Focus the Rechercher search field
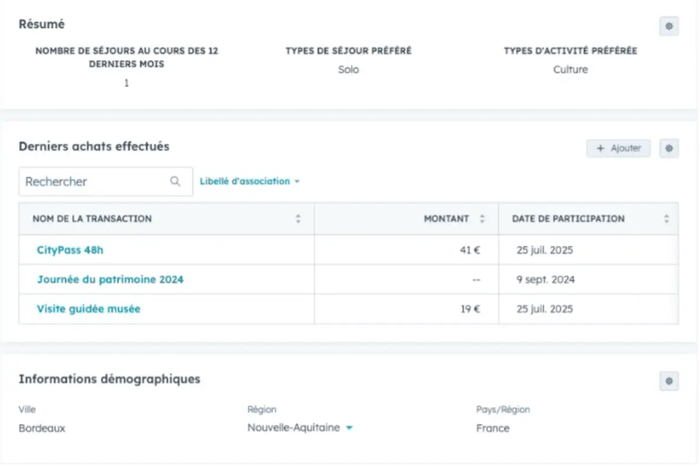The width and height of the screenshot is (700, 466). click(x=105, y=181)
